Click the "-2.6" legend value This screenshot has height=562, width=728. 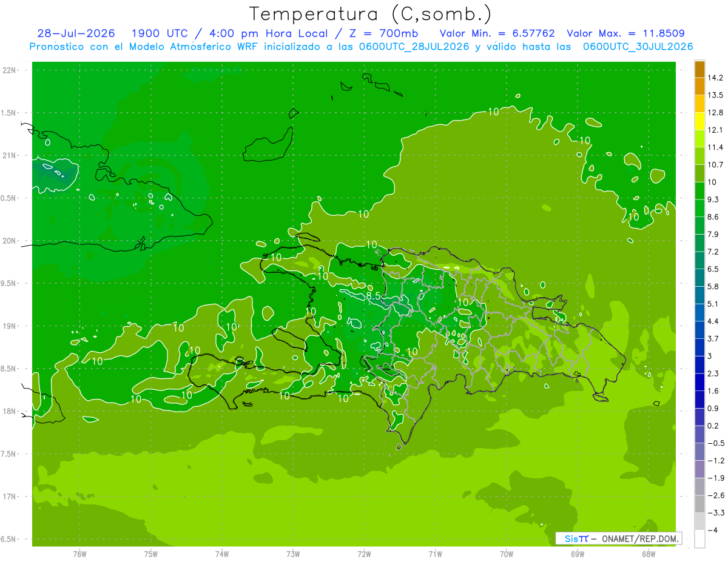(715, 495)
